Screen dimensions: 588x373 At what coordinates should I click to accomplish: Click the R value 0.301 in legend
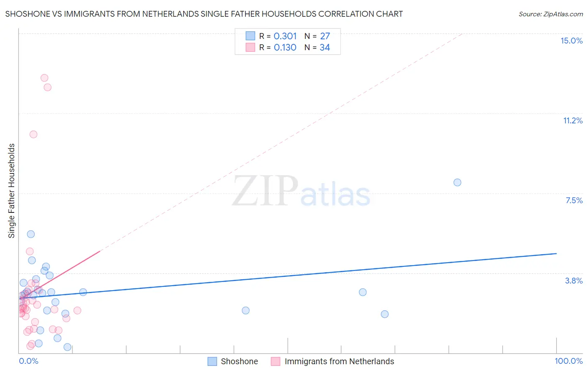pyautogui.click(x=285, y=36)
